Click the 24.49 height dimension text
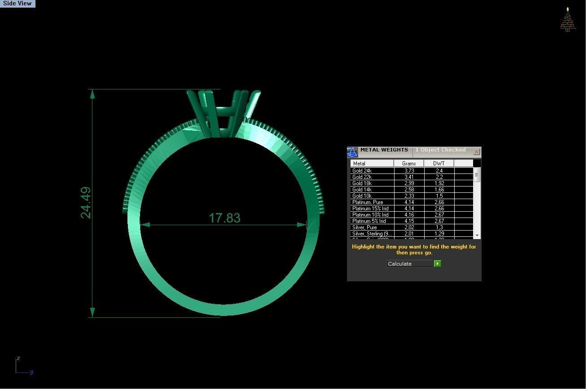The image size is (588, 391). 86,203
